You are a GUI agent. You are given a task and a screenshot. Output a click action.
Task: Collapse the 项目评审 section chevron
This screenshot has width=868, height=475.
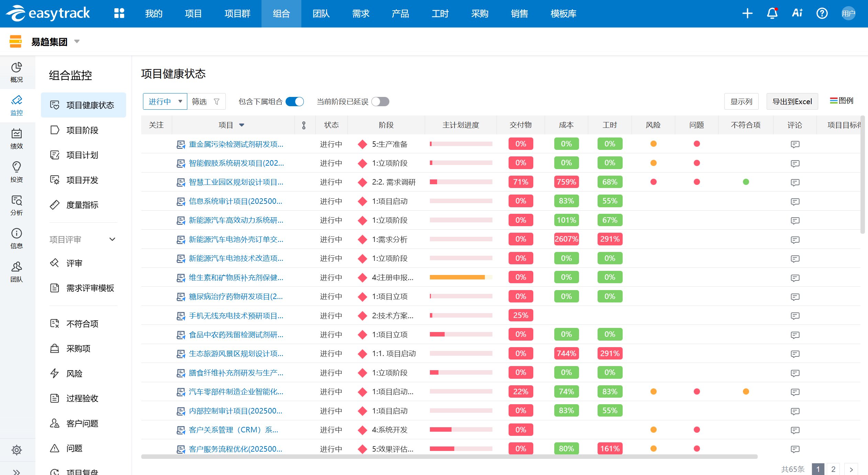click(112, 239)
